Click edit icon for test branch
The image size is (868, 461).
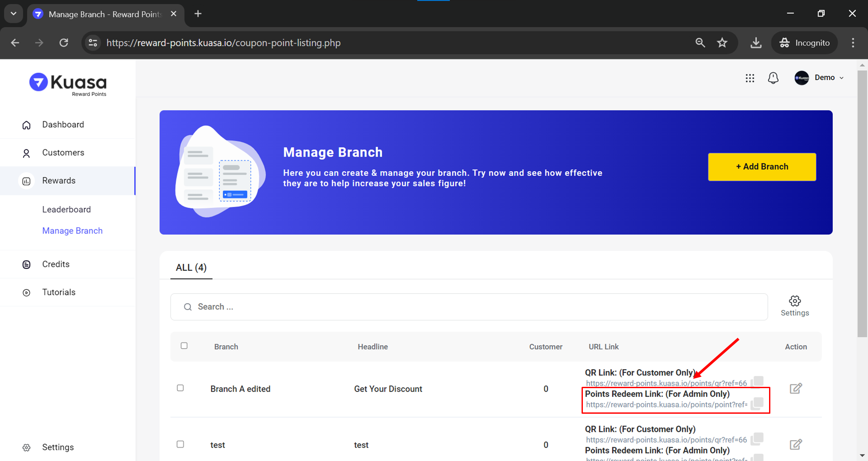(x=796, y=445)
